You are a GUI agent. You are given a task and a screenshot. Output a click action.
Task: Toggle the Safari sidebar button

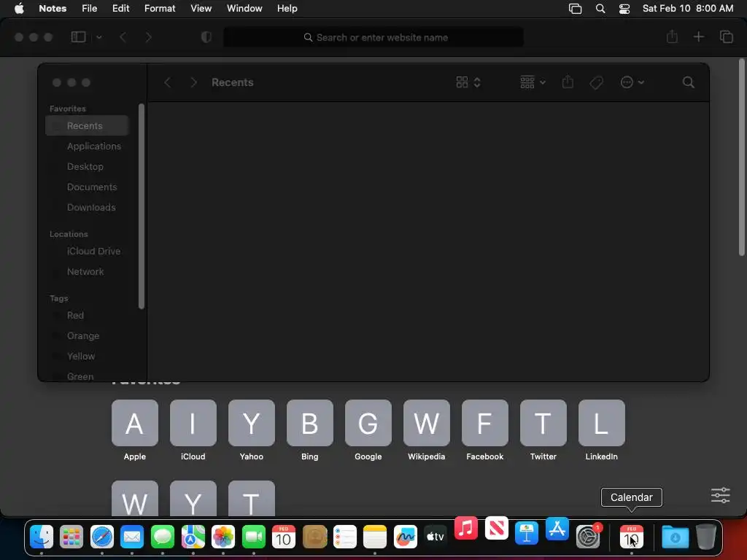tap(79, 36)
